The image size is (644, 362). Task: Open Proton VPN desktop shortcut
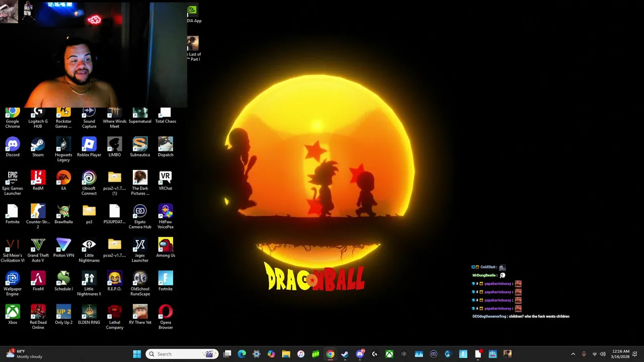pos(63,248)
